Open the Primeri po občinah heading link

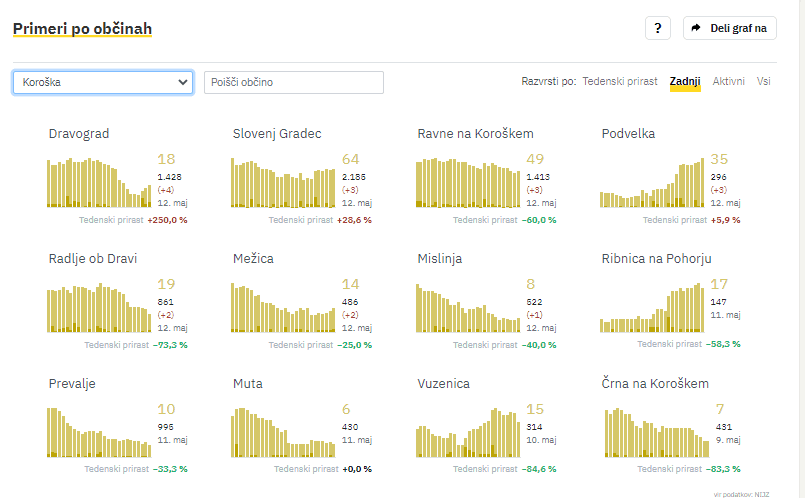(x=82, y=29)
